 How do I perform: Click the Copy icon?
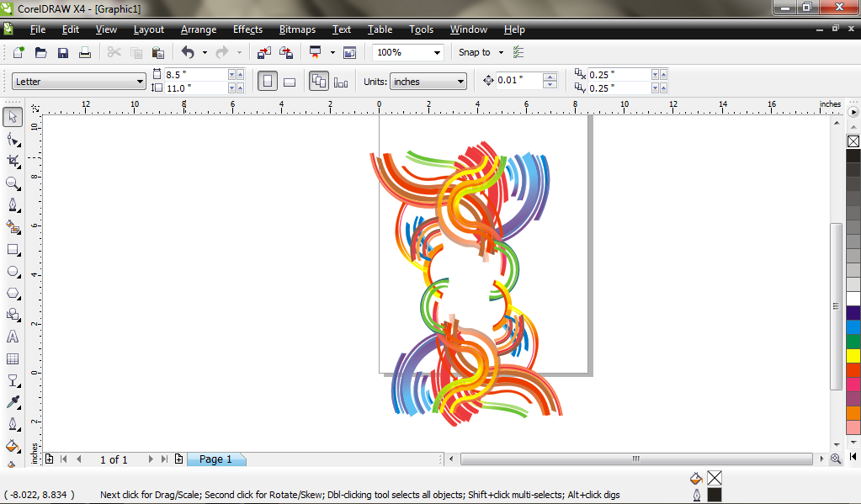(x=136, y=52)
